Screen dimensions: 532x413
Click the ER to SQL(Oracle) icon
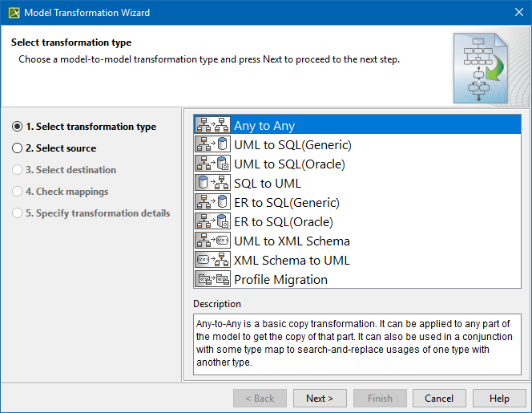212,222
